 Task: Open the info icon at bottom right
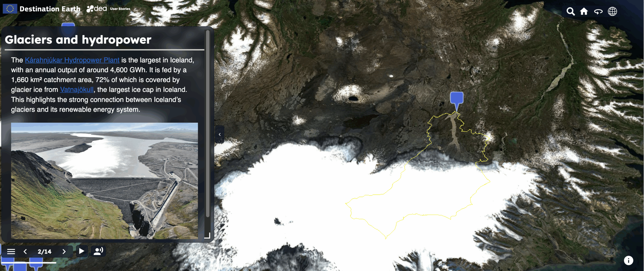628,260
